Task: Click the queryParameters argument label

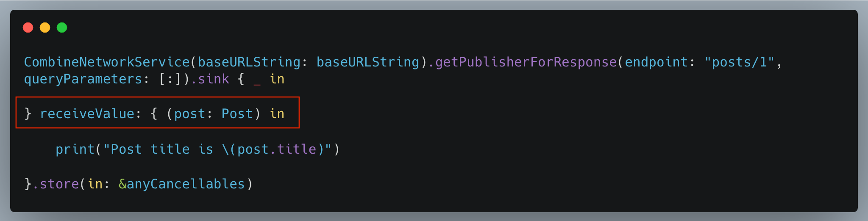Action: pos(83,79)
